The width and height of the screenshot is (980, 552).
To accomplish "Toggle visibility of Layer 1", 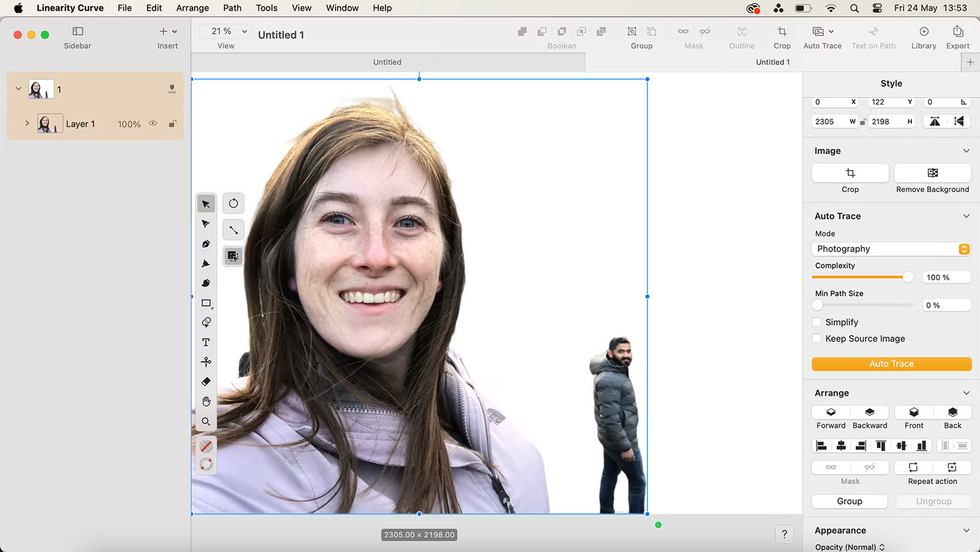I will coord(153,123).
